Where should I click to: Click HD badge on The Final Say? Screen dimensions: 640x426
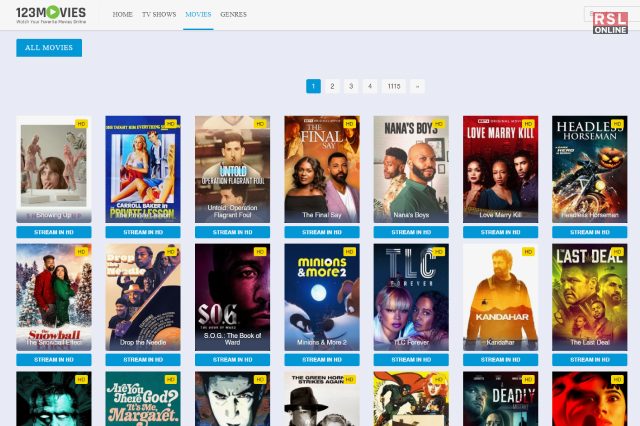(349, 124)
